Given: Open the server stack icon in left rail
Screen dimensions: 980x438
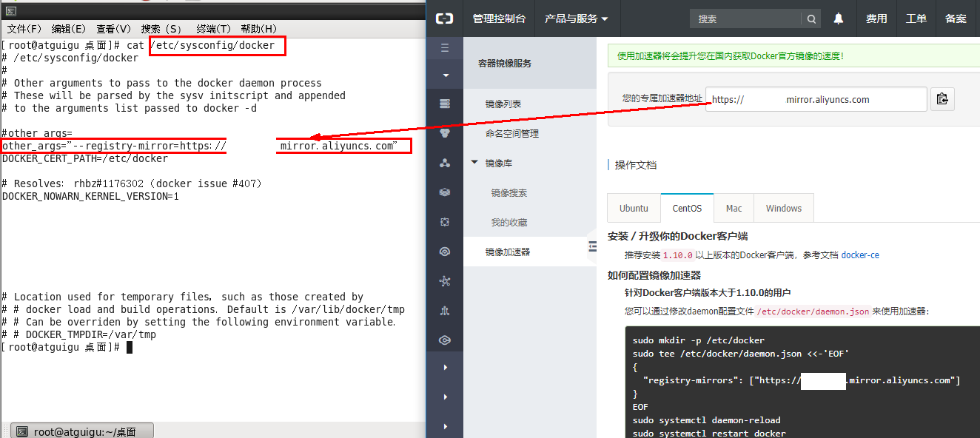Looking at the screenshot, I should click(x=445, y=104).
